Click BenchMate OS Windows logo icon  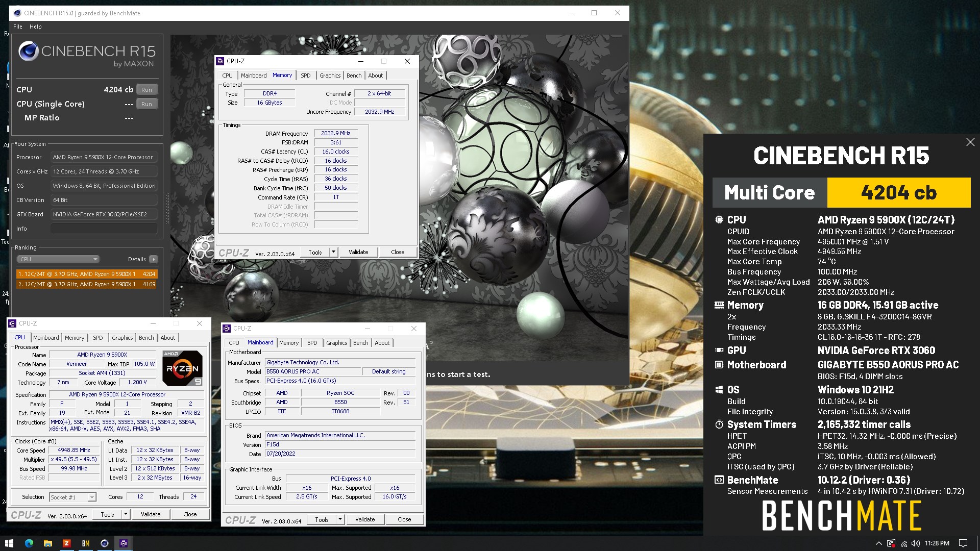pos(719,390)
